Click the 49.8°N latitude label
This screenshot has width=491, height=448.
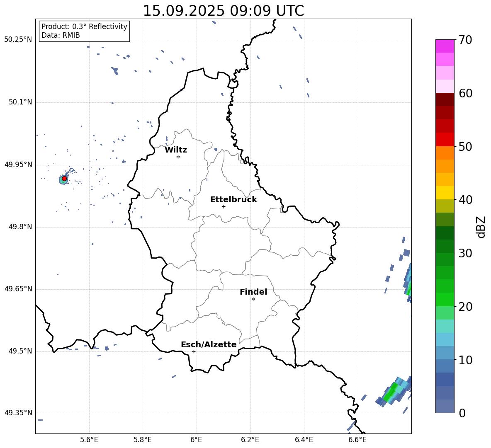point(20,227)
